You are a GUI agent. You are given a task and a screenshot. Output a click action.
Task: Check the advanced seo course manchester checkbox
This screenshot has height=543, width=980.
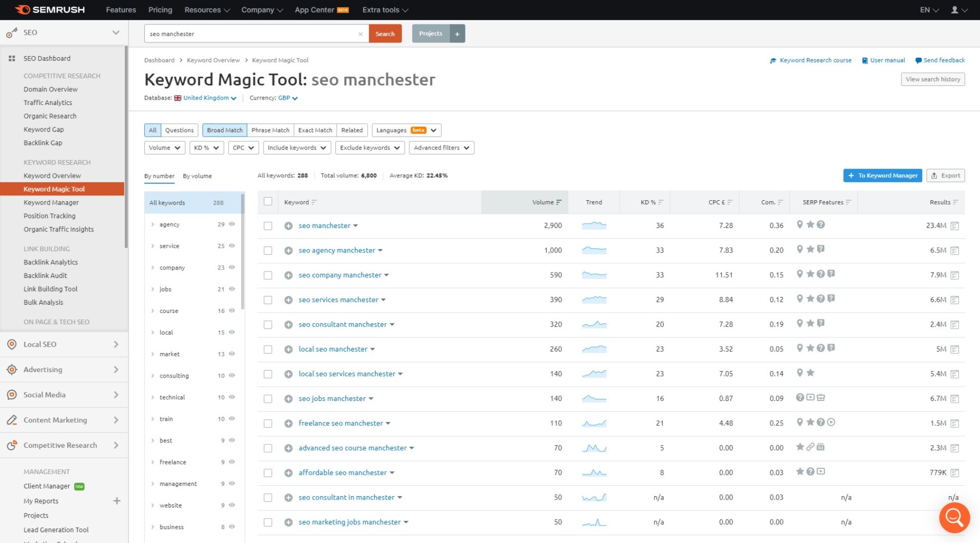click(268, 448)
